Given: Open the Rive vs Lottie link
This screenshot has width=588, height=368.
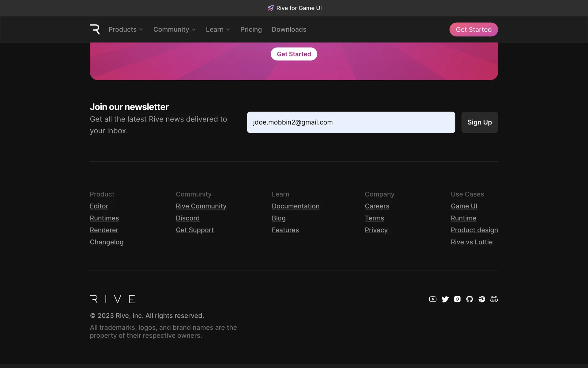Looking at the screenshot, I should [x=471, y=242].
